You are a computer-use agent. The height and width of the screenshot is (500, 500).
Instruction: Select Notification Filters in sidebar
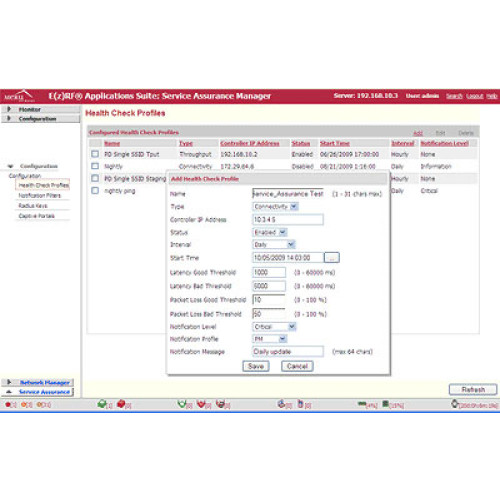(x=40, y=195)
